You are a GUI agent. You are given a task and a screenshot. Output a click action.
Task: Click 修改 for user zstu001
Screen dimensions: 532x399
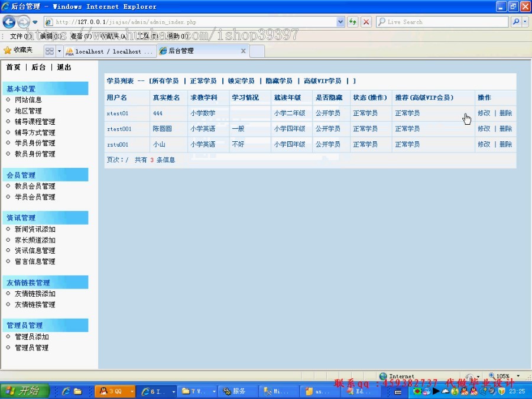[x=484, y=144]
